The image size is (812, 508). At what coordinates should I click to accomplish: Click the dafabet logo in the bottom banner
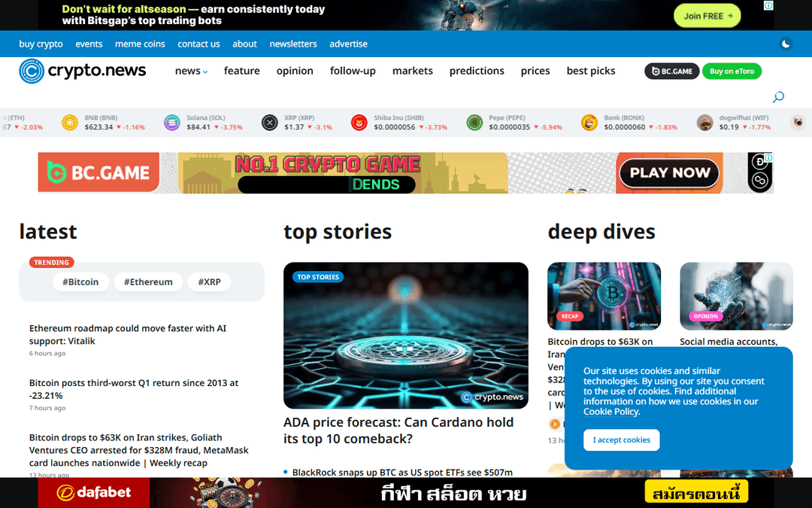[x=94, y=492]
